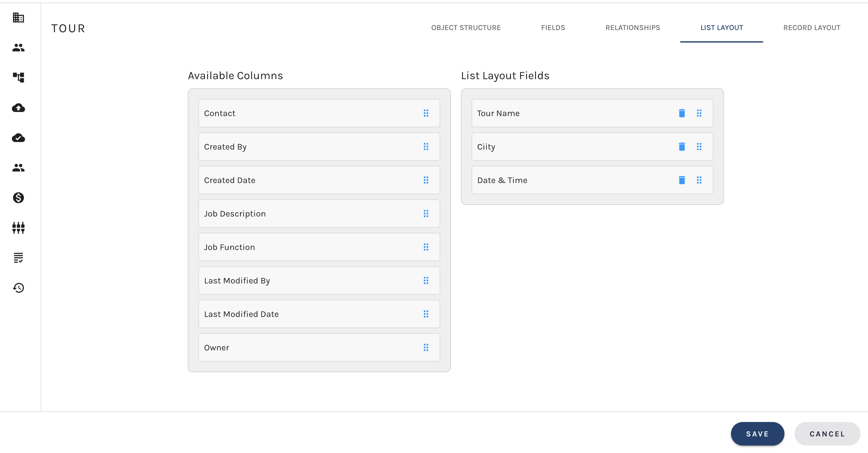Switch to the RECORD LAYOUT tab
This screenshot has width=868, height=453.
point(812,28)
